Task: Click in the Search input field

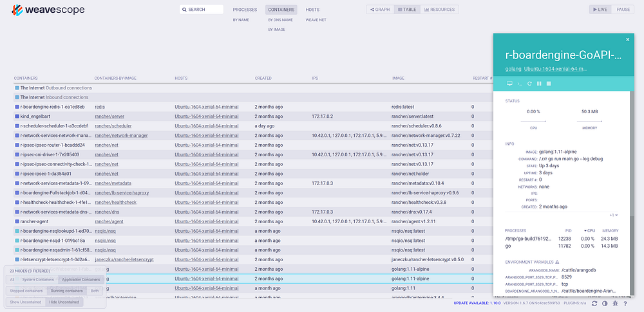Action: pyautogui.click(x=202, y=10)
